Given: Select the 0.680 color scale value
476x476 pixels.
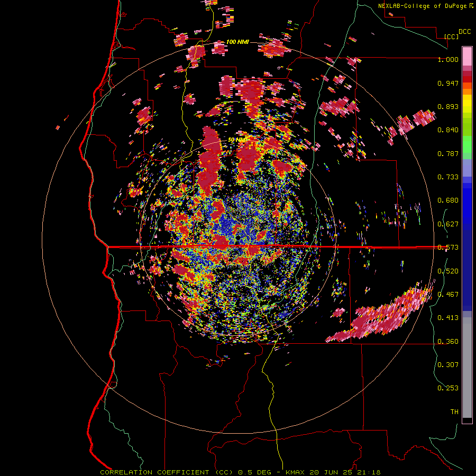Looking at the screenshot, I should 448,200.
